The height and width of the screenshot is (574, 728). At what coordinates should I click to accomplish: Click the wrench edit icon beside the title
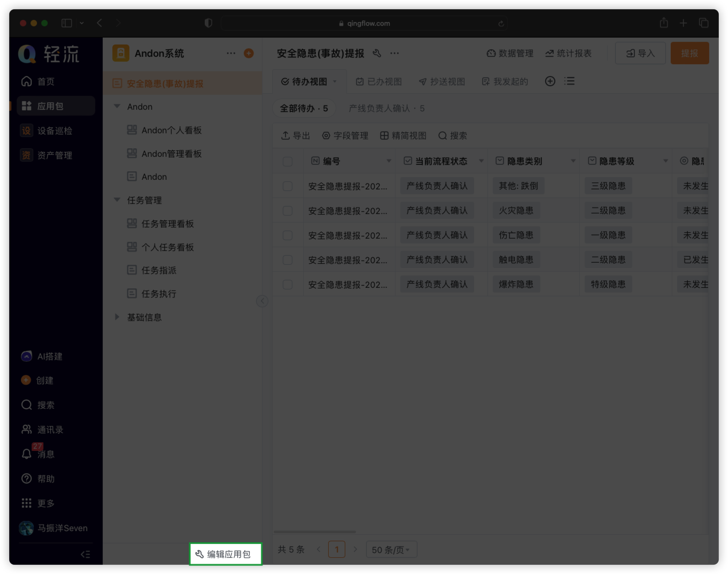377,53
